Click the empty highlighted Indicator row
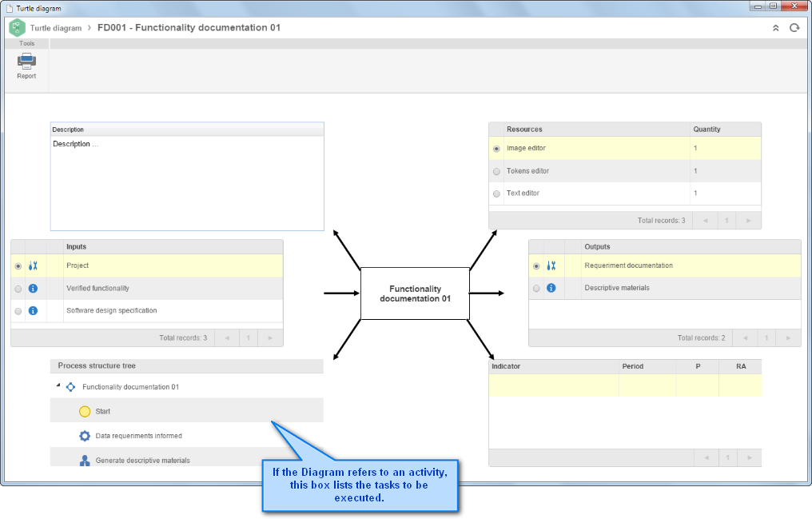The width and height of the screenshot is (812, 519). pos(625,385)
